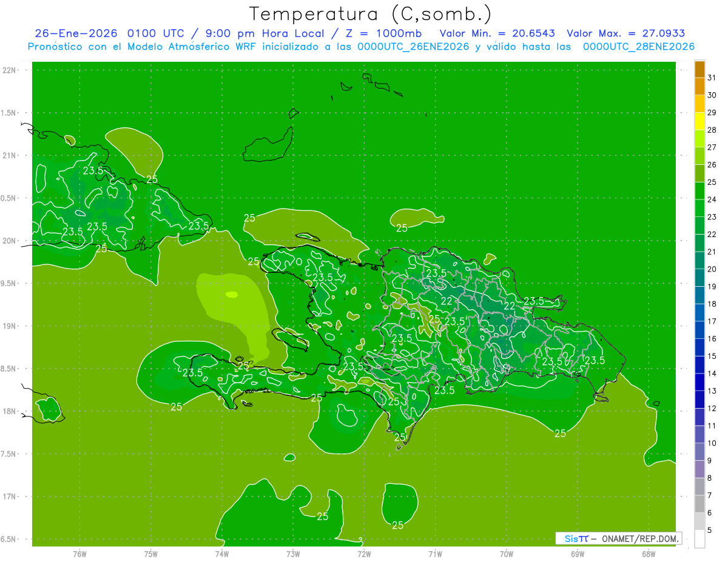Click the "21N" latitude axis label
This screenshot has height=562, width=728.
click(x=8, y=156)
